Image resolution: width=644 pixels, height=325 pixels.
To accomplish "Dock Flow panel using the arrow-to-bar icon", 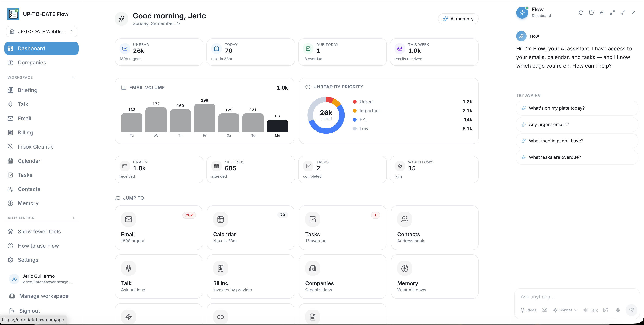I will 602,13.
